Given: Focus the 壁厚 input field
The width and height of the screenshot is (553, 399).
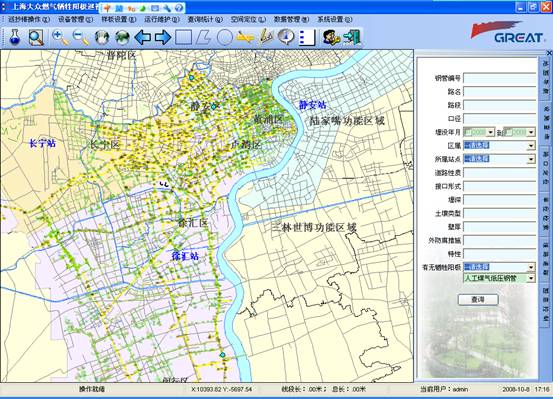Looking at the screenshot, I should click(x=500, y=227).
